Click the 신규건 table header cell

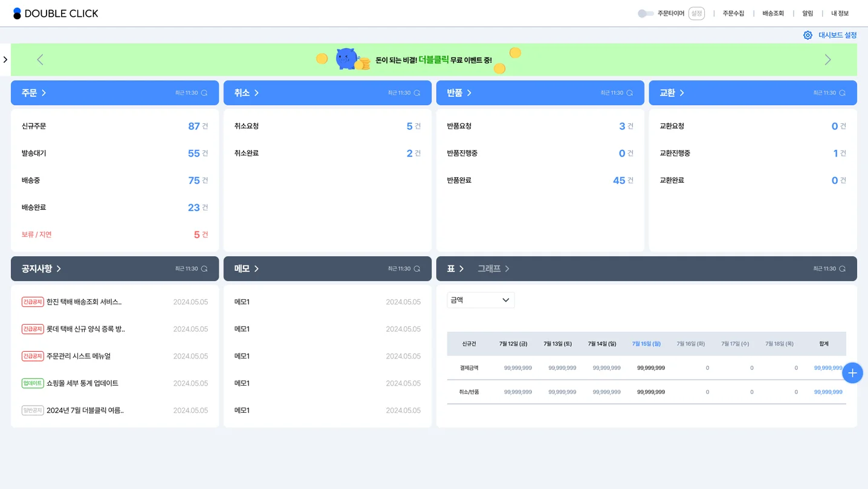[469, 344]
